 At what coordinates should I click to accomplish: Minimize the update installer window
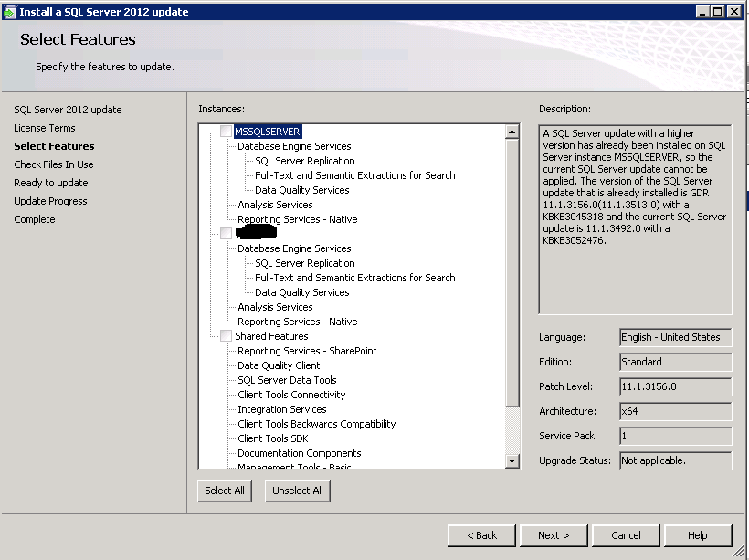(x=702, y=12)
